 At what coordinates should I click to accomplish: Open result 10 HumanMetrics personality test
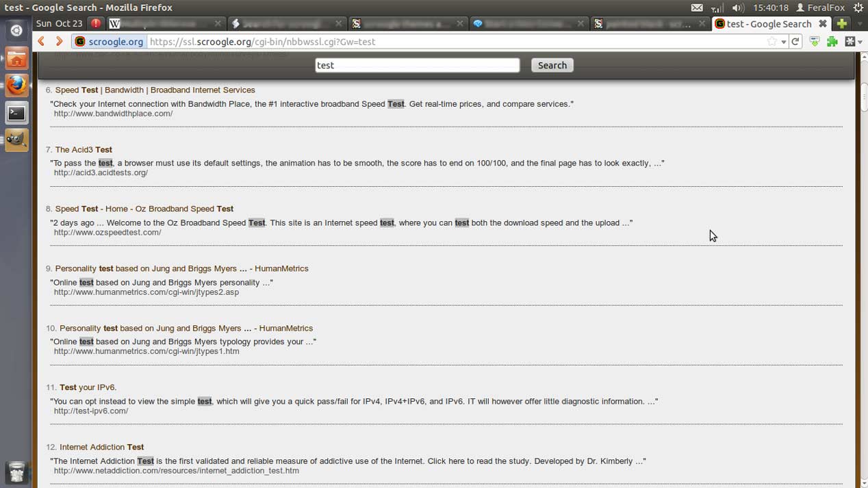186,328
